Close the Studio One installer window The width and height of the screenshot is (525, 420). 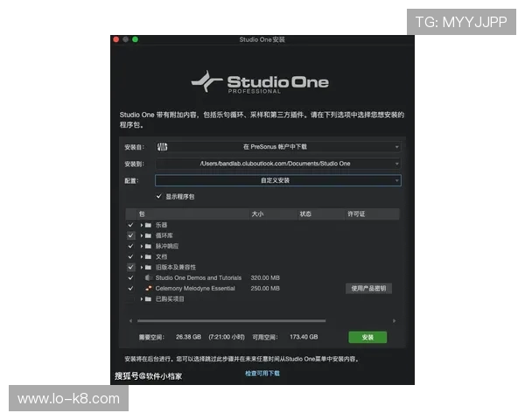click(x=116, y=39)
